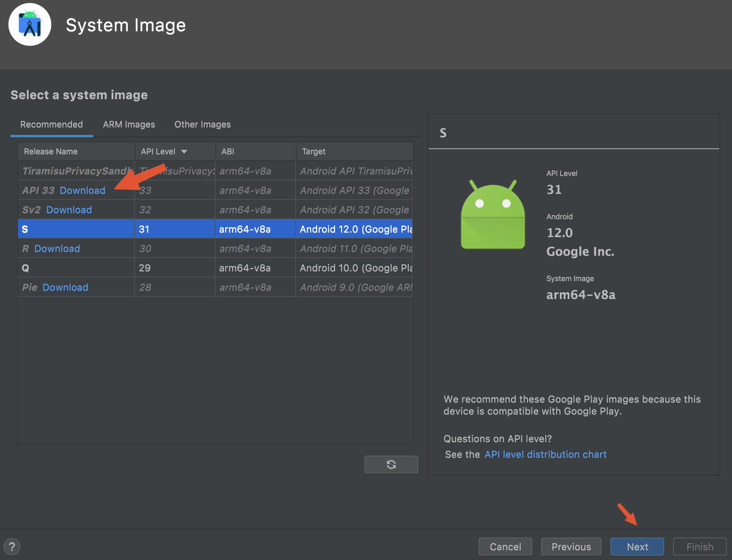The image size is (732, 560).
Task: Select the Recommended tab
Action: [51, 125]
